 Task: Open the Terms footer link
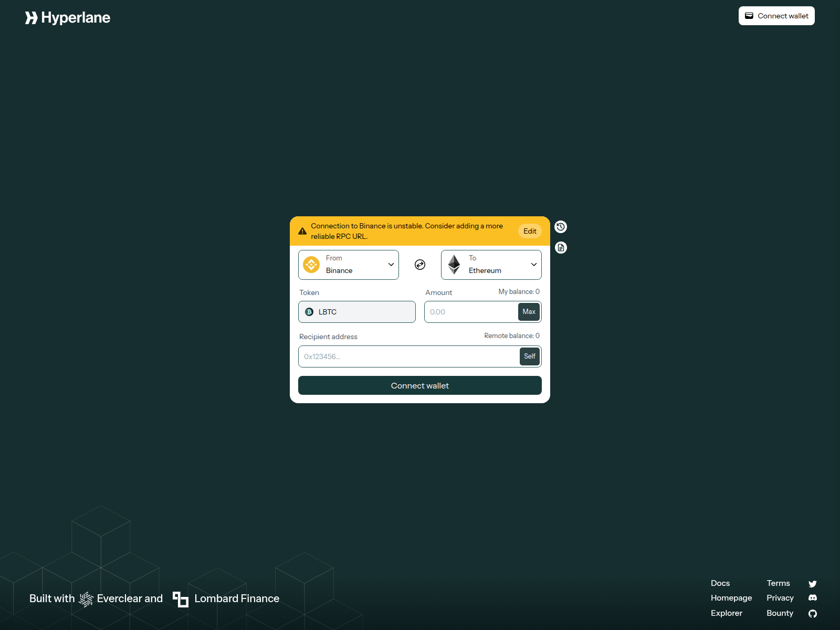click(x=778, y=583)
